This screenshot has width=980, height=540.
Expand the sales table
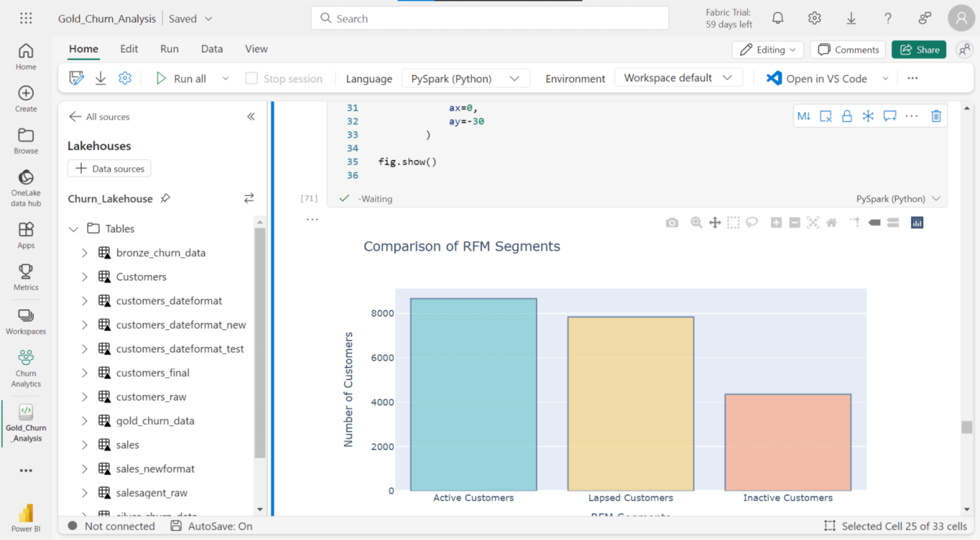(x=85, y=445)
